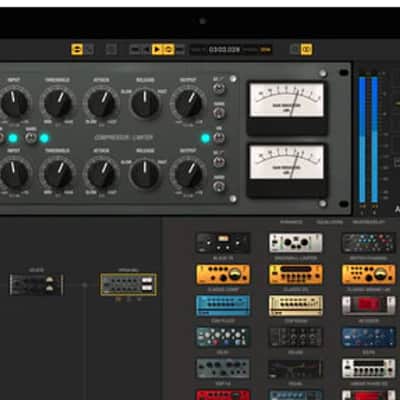Click the time counter display in the toolbar
Screen dimensions: 400x400
pyautogui.click(x=224, y=50)
